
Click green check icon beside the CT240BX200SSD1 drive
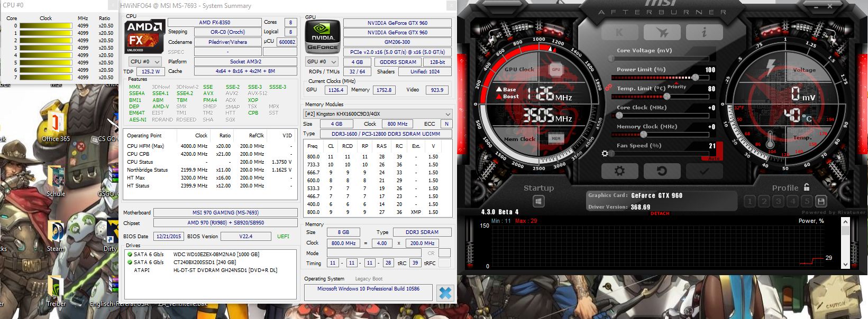[130, 262]
